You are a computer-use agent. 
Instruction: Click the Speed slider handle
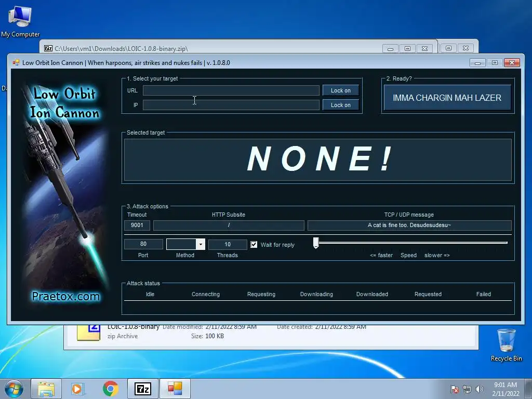(x=316, y=243)
